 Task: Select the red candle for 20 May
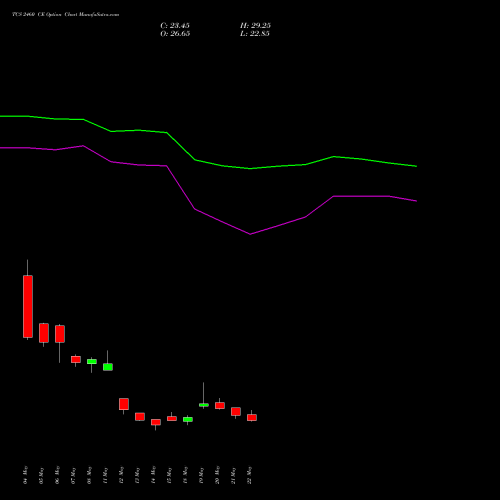point(220,405)
